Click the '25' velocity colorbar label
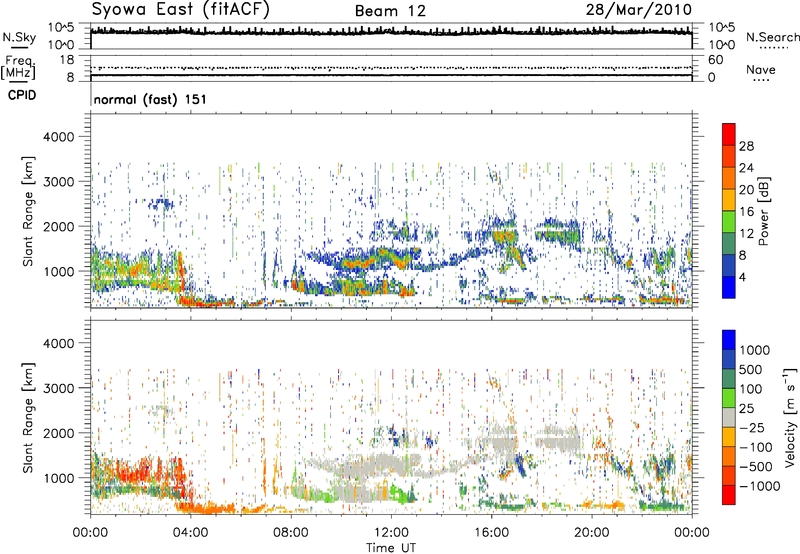 tap(746, 409)
